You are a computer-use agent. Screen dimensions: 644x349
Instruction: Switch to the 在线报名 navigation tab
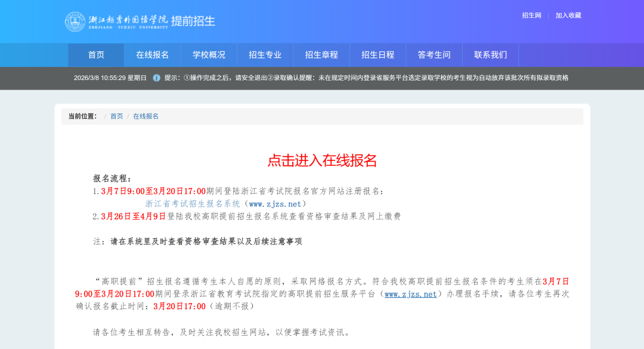pos(151,54)
